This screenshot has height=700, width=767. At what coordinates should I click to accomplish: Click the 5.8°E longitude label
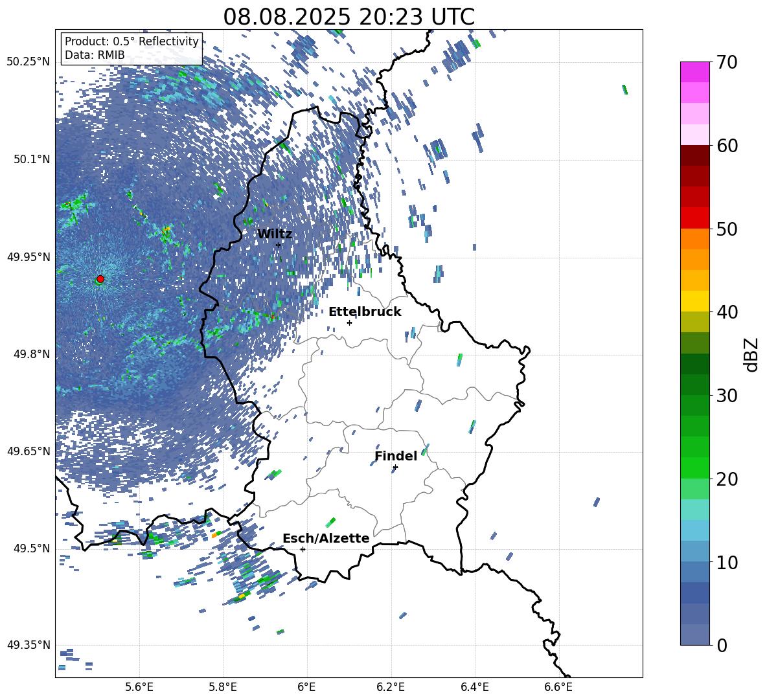coord(223,687)
